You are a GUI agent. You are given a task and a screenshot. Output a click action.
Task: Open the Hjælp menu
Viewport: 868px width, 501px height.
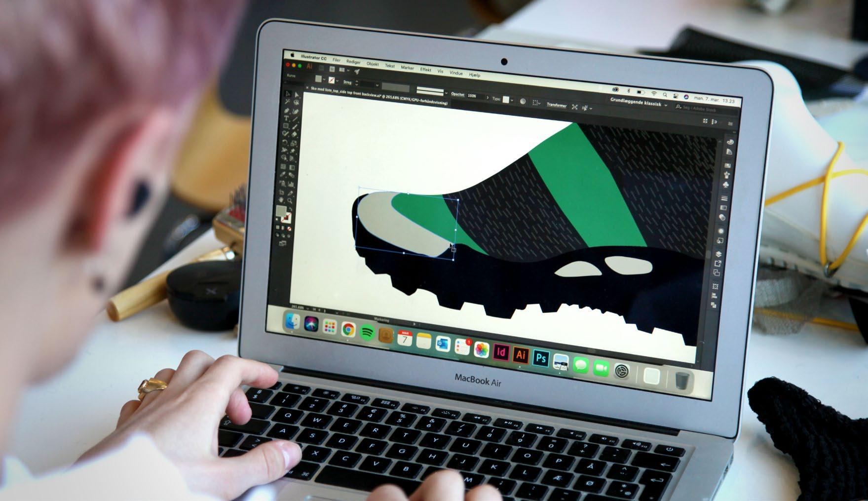(474, 76)
